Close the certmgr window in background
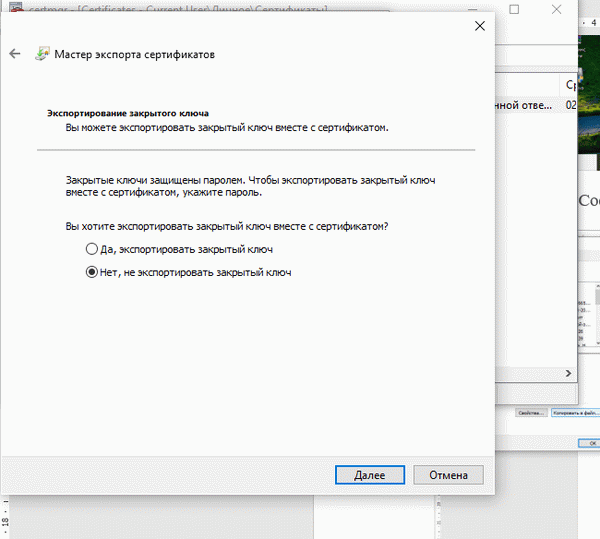 pyautogui.click(x=556, y=9)
